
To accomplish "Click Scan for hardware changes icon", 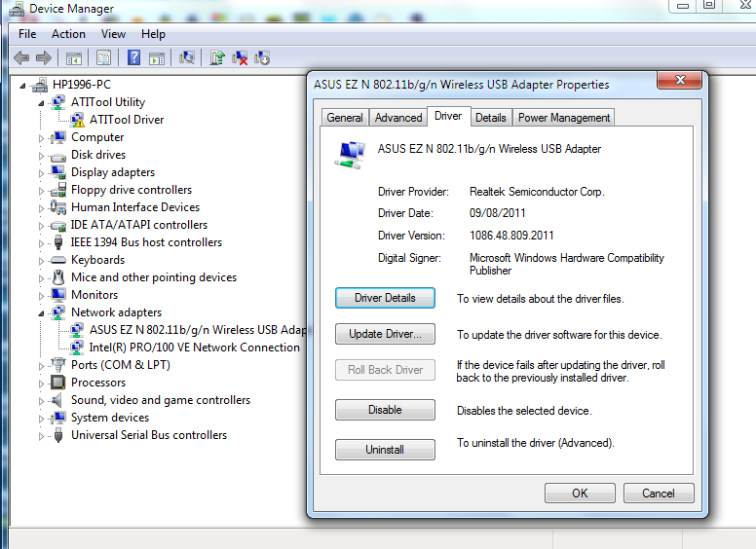I will [187, 57].
